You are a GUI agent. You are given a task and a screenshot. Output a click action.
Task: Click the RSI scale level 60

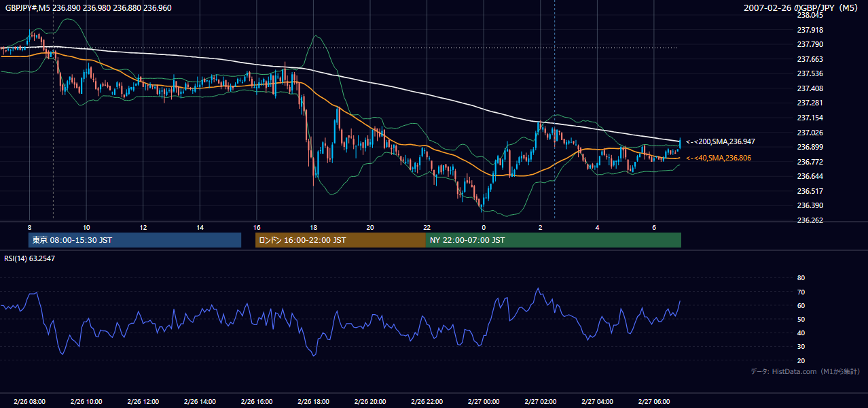(x=801, y=305)
